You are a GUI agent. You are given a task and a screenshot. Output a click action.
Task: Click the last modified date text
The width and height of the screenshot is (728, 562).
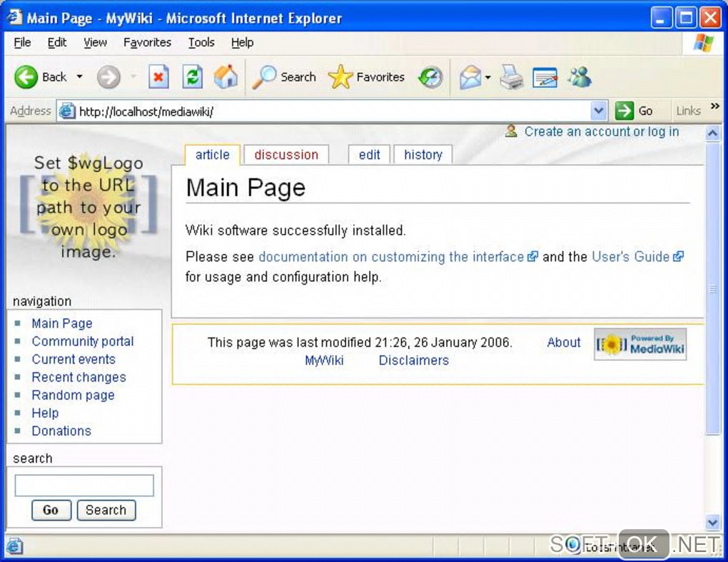(360, 342)
